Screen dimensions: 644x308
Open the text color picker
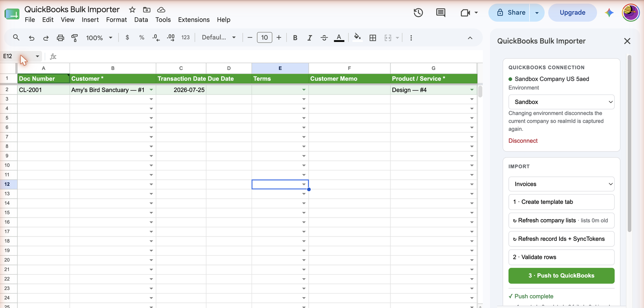coord(339,37)
